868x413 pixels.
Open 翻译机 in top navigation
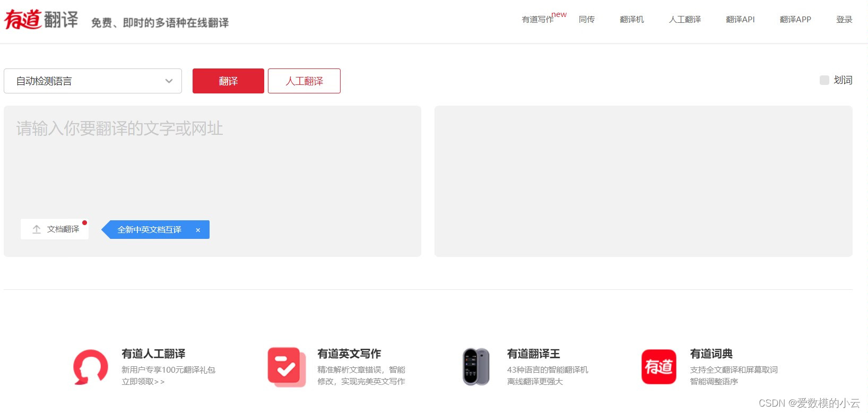632,19
